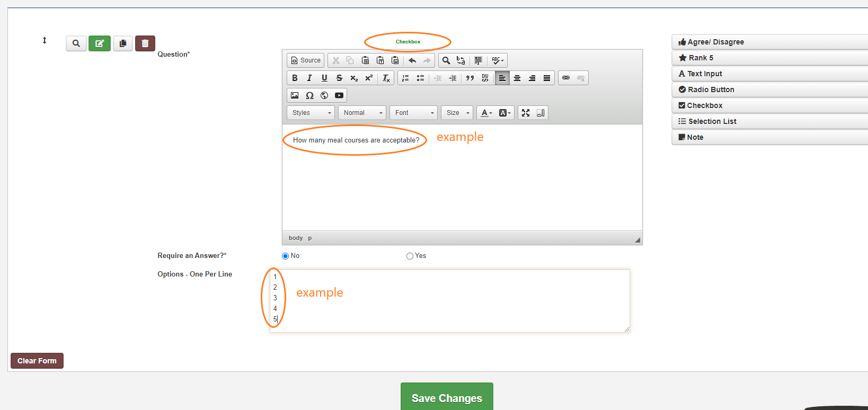Open the Styles dropdown
Viewport: 868px width, 410px height.
click(x=311, y=113)
